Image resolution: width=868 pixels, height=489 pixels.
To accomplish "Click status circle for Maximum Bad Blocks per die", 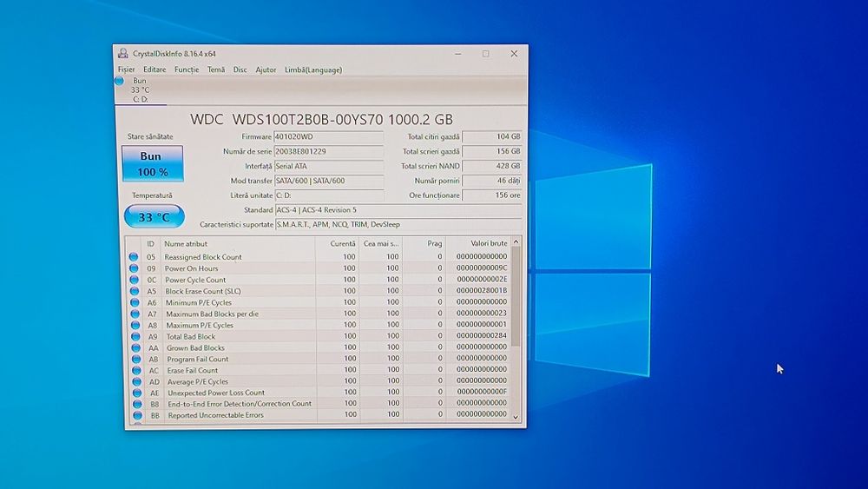I will 135,314.
